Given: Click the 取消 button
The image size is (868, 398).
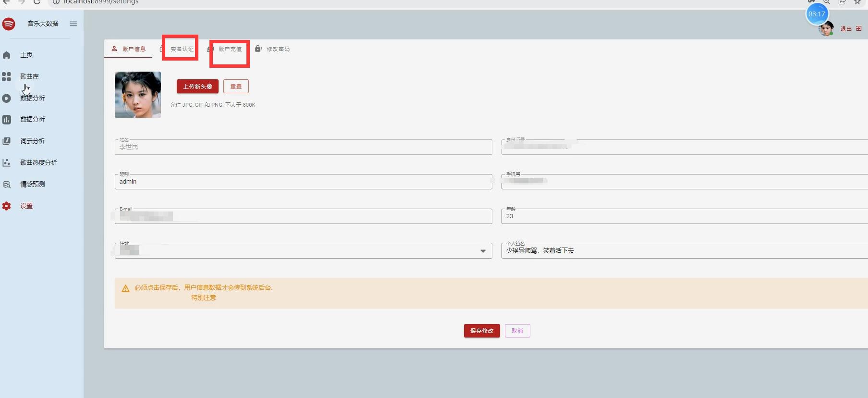Looking at the screenshot, I should coord(517,331).
